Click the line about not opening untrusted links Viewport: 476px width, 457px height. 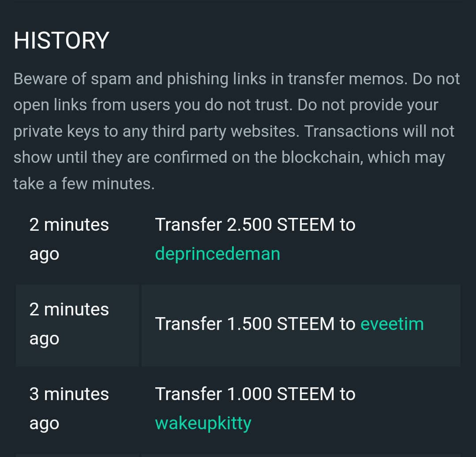tap(226, 105)
